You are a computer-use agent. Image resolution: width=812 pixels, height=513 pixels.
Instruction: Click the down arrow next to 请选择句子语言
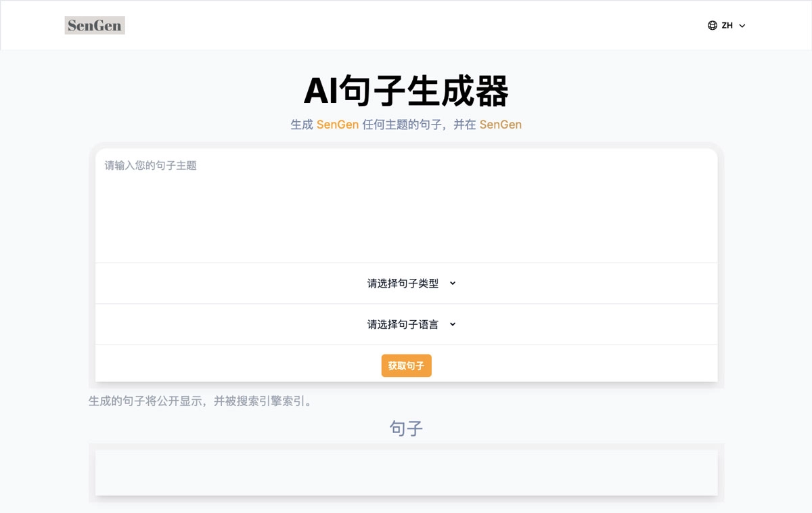click(x=453, y=324)
